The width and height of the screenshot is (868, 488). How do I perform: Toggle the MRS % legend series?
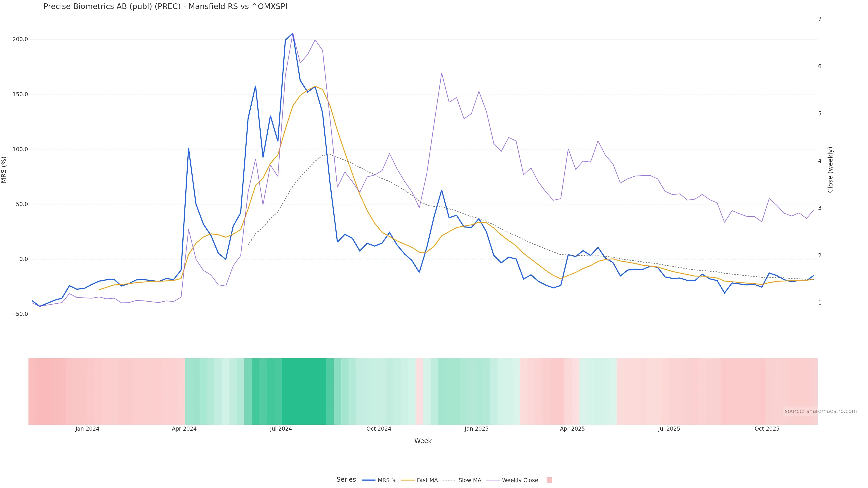click(x=387, y=480)
